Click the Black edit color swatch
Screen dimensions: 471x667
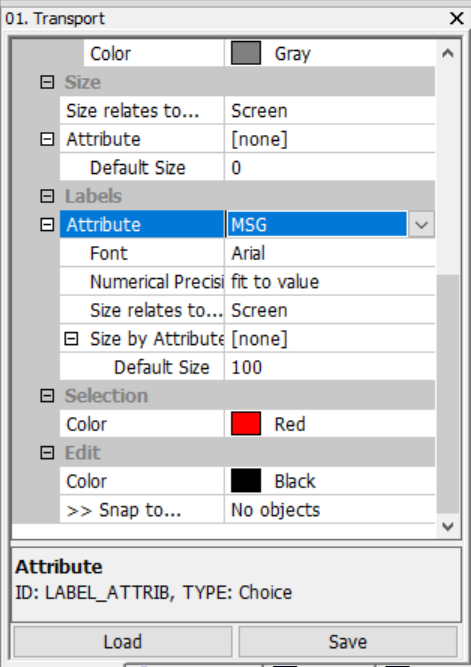246,481
